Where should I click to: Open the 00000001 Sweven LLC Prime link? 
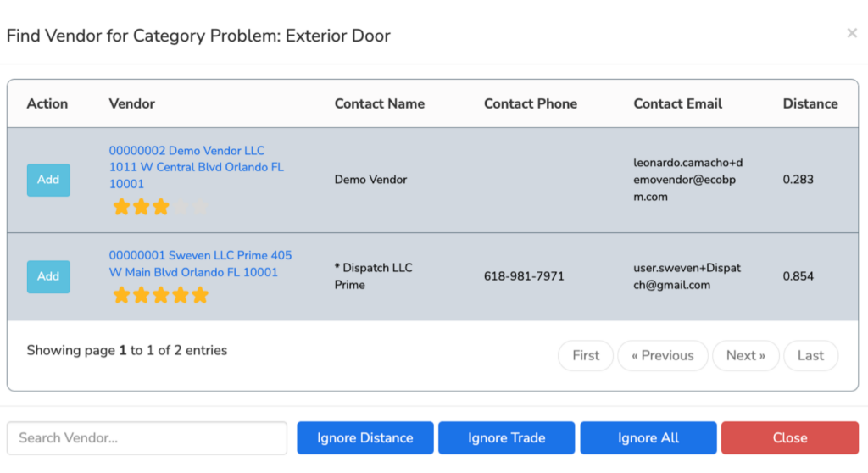(200, 264)
